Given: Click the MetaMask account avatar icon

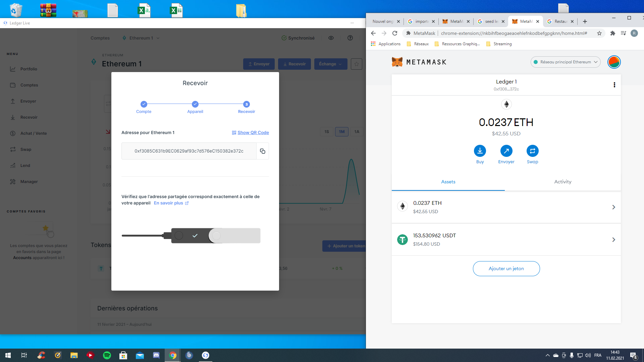Looking at the screenshot, I should pyautogui.click(x=614, y=62).
